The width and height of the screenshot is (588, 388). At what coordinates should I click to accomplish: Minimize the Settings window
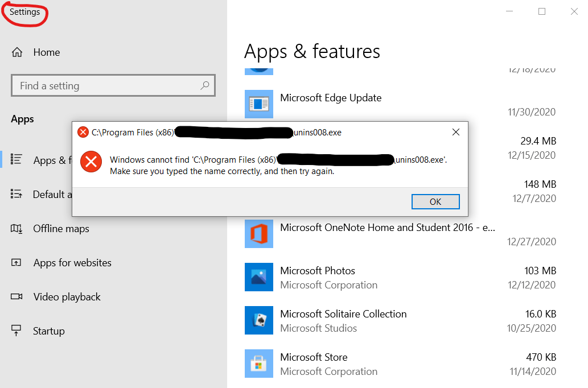pyautogui.click(x=509, y=11)
